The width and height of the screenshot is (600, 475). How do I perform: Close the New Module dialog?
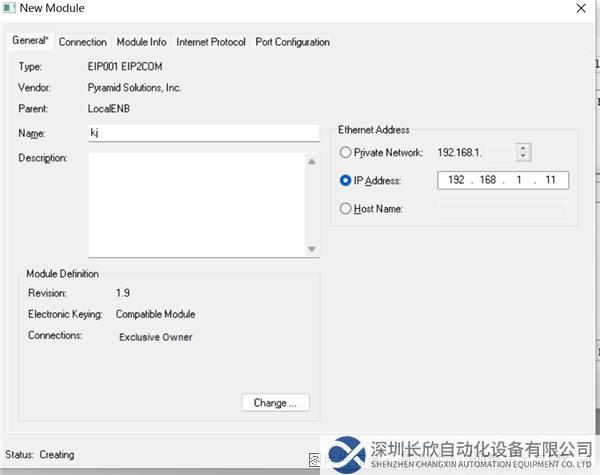coord(581,9)
